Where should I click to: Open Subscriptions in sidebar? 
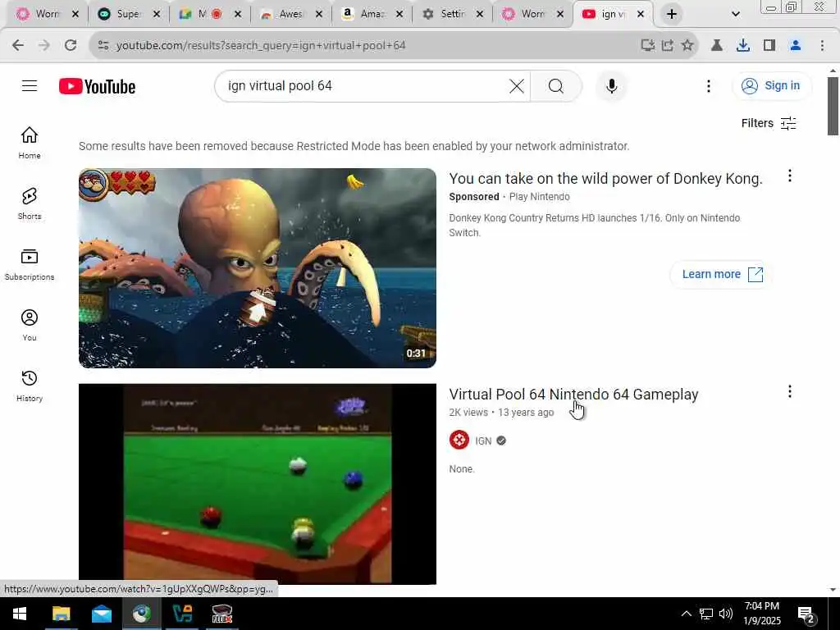pyautogui.click(x=30, y=265)
